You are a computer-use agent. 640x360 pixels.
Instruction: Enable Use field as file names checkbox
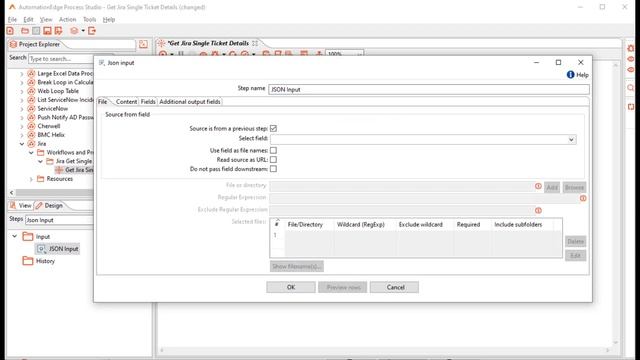click(x=273, y=151)
